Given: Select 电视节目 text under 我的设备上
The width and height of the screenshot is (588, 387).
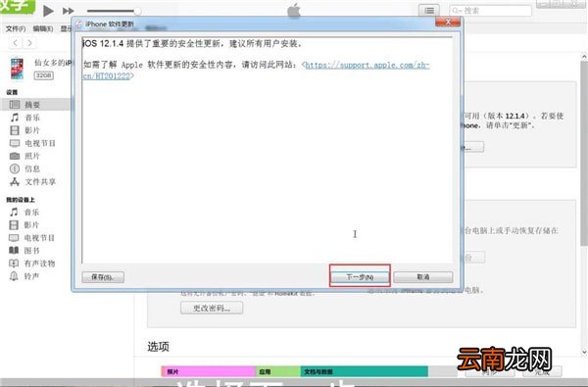Looking at the screenshot, I should (39, 238).
